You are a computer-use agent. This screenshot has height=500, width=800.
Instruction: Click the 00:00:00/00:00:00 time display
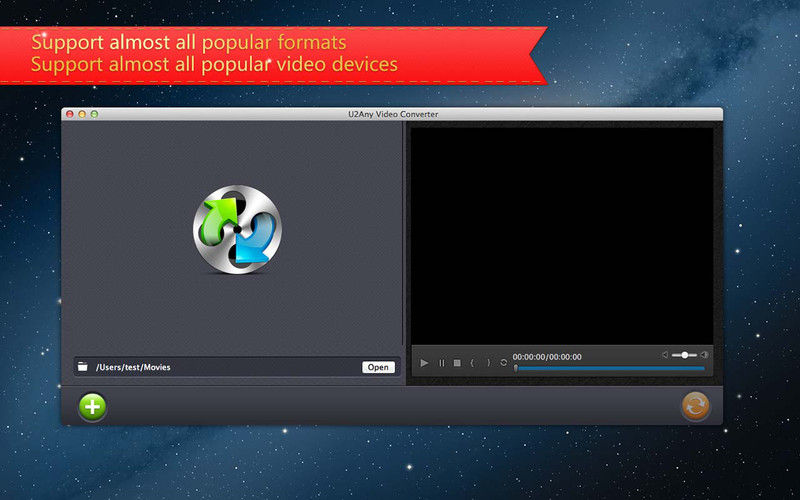pos(547,357)
